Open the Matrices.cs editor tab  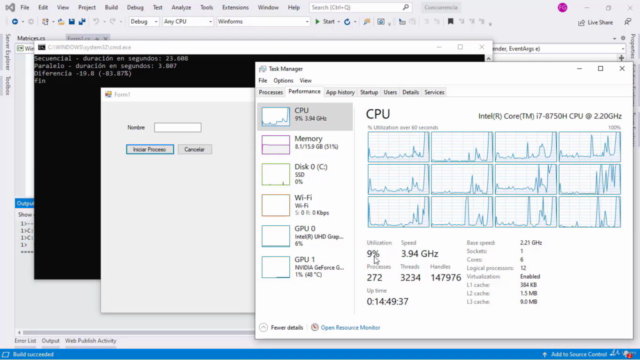pos(31,38)
